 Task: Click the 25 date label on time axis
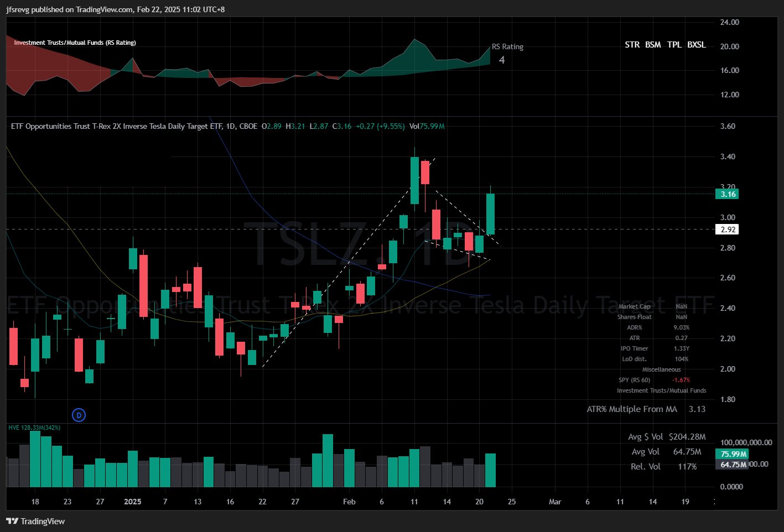(512, 502)
